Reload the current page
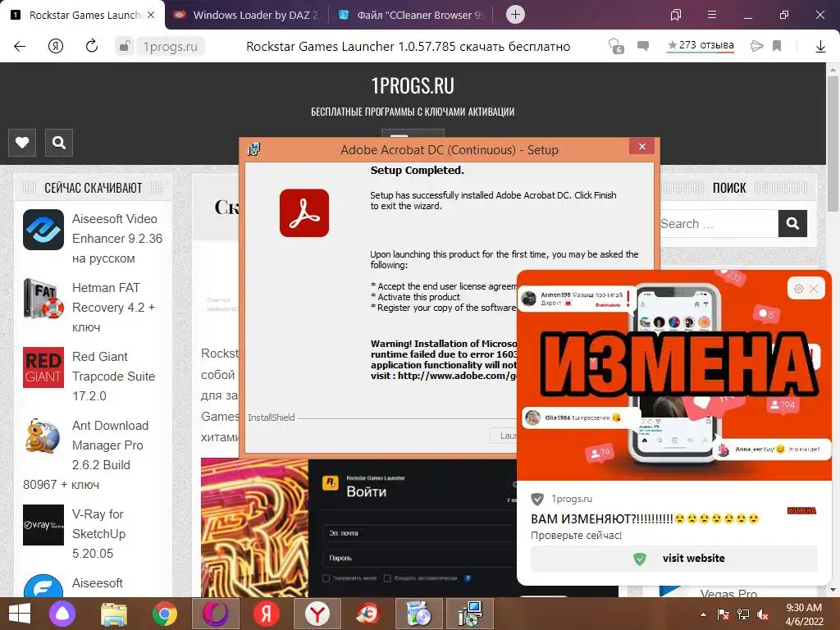Viewport: 840px width, 630px height. tap(92, 46)
